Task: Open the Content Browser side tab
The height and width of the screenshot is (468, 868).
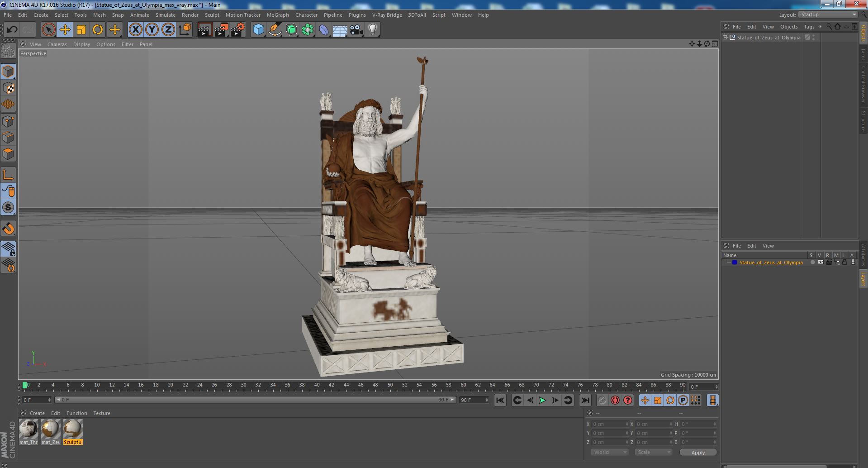Action: coord(863,84)
